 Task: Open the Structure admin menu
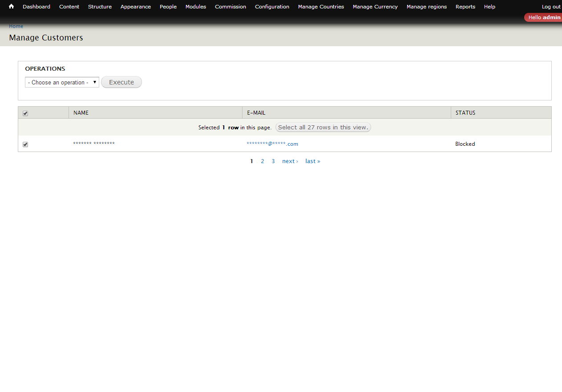(x=100, y=7)
